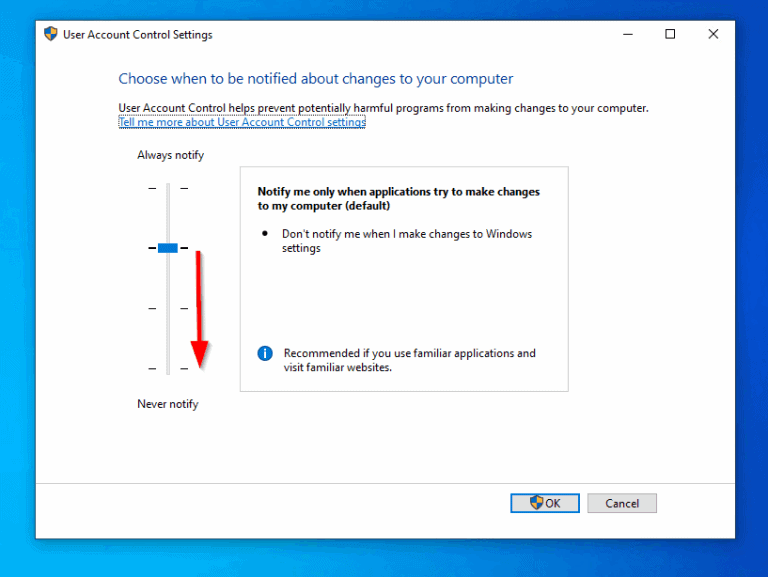Click the 'Choose when to be notified' heading
Image resolution: width=768 pixels, height=577 pixels.
click(316, 78)
